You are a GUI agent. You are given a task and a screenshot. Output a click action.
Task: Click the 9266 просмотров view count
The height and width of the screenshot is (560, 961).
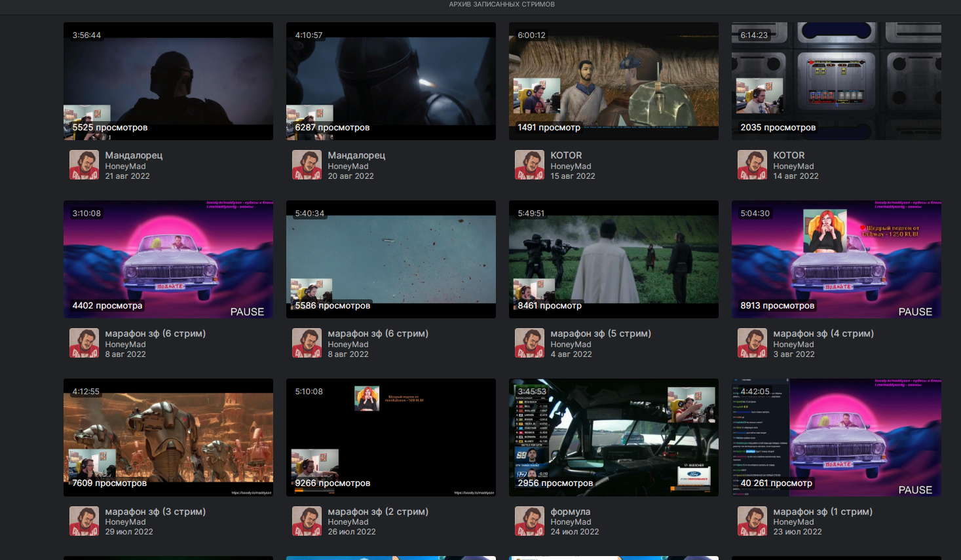pyautogui.click(x=332, y=483)
